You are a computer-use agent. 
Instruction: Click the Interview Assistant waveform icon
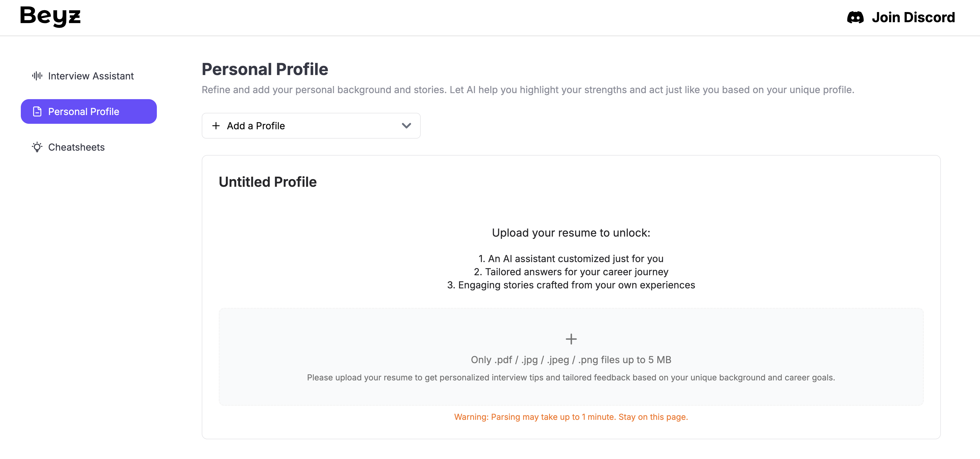point(37,76)
